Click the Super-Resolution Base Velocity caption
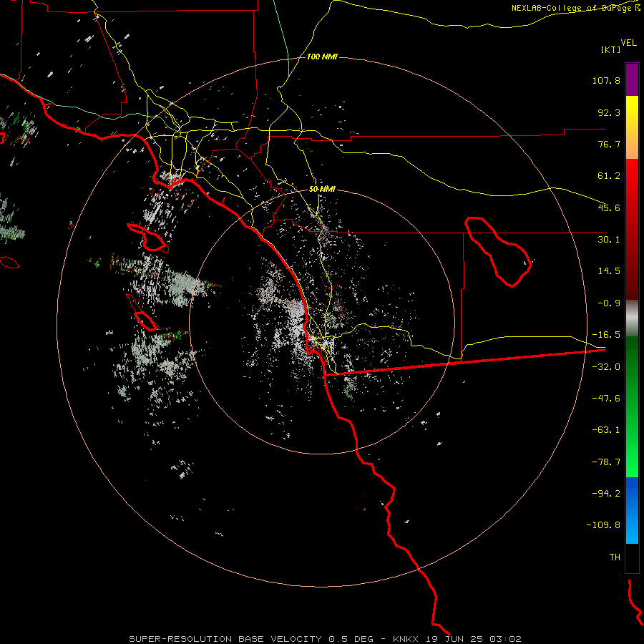This screenshot has width=644, height=644. pos(326,639)
